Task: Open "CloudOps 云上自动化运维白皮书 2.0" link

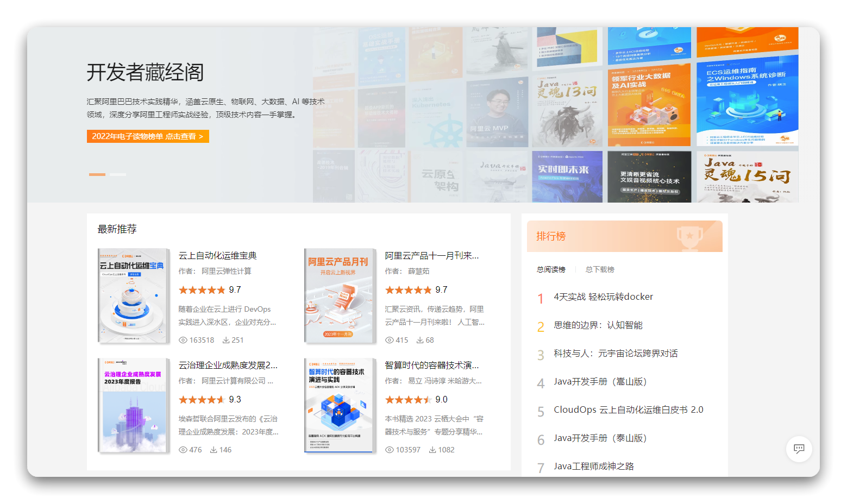Action: tap(628, 409)
